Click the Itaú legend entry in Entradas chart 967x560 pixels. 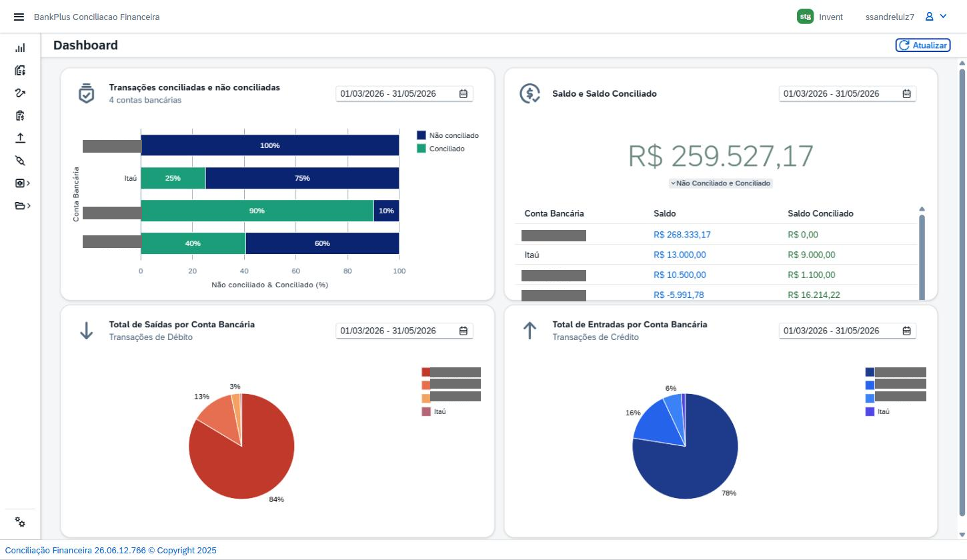tap(878, 412)
